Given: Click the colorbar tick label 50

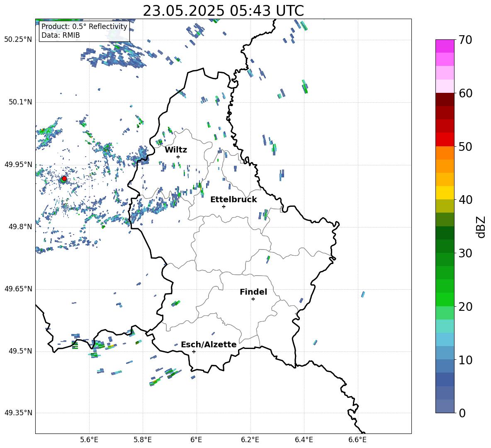Looking at the screenshot, I should (x=465, y=147).
